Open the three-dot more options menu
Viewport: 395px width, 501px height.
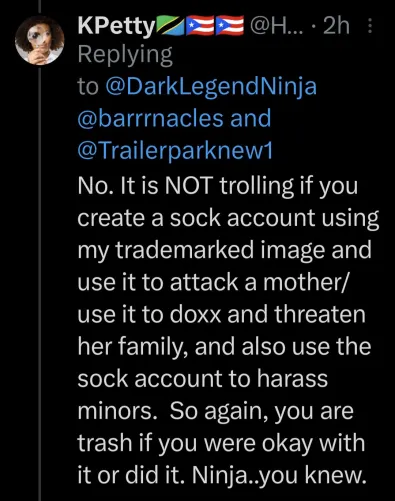pyautogui.click(x=370, y=26)
